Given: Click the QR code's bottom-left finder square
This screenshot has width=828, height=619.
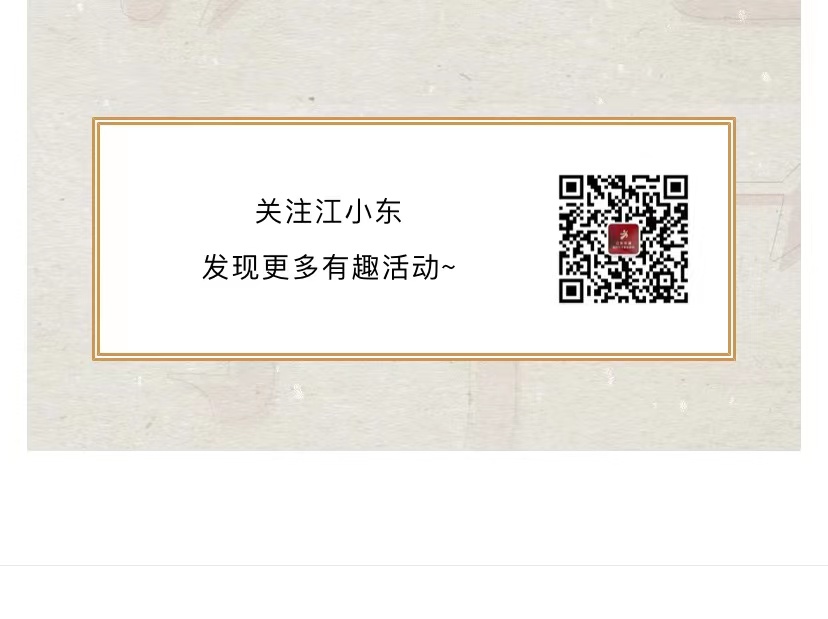Looking at the screenshot, I should (x=571, y=291).
